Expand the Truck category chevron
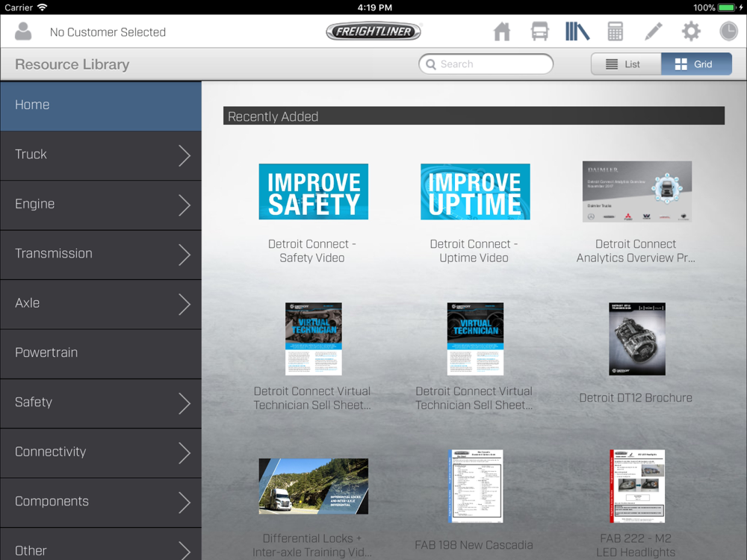The image size is (747, 560). click(185, 155)
